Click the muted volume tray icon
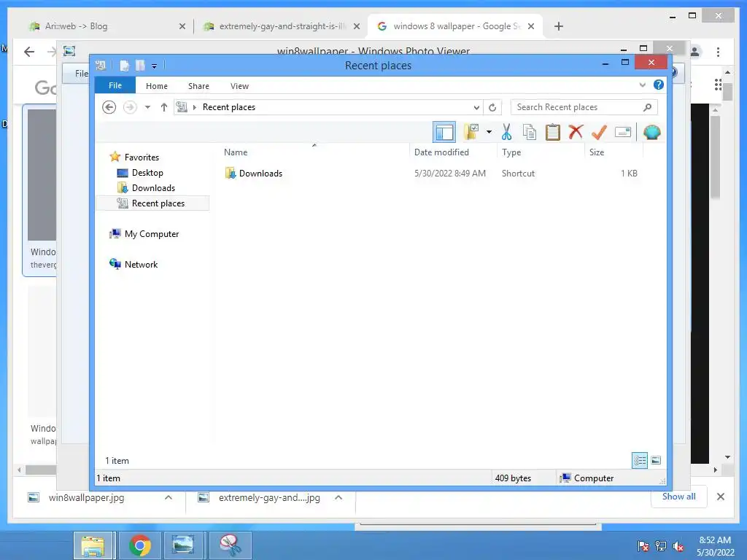 (678, 546)
